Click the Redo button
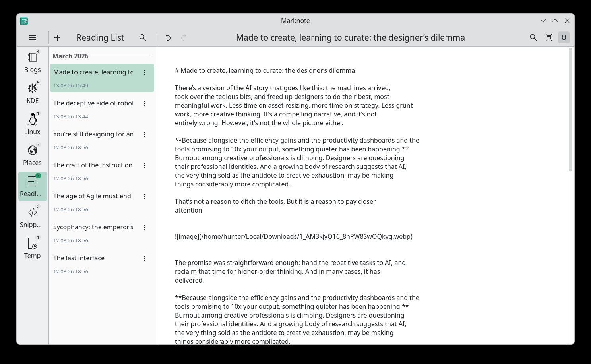The height and width of the screenshot is (364, 591). (183, 37)
